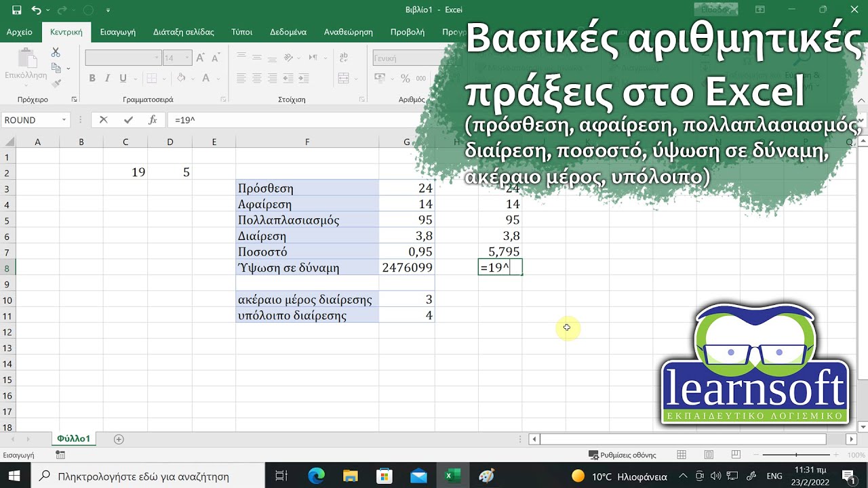
Task: Center text horizontally
Action: (x=258, y=78)
